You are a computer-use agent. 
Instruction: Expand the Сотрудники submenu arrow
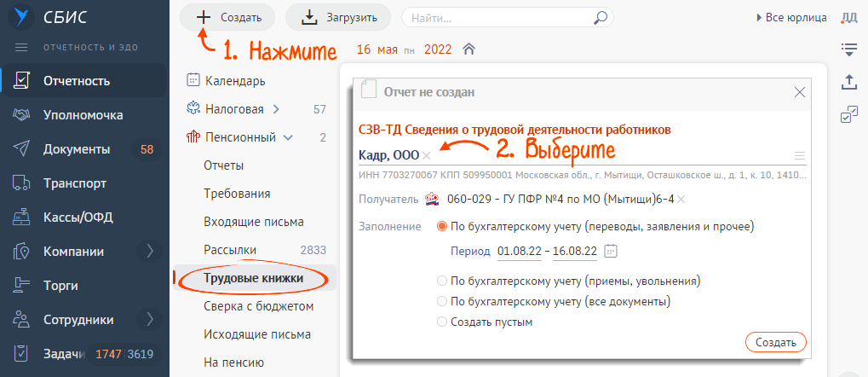click(x=149, y=320)
